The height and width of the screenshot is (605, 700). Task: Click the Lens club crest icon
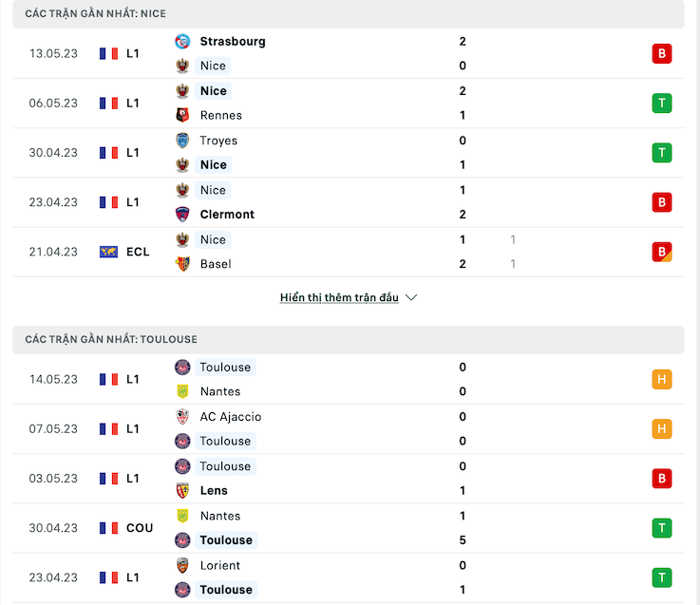[x=182, y=491]
